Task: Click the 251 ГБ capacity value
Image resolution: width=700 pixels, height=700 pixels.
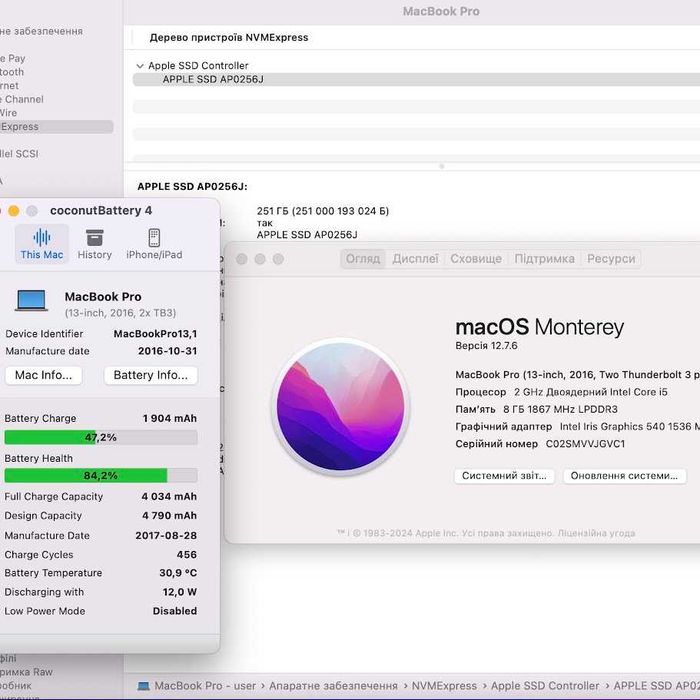Action: click(x=323, y=211)
